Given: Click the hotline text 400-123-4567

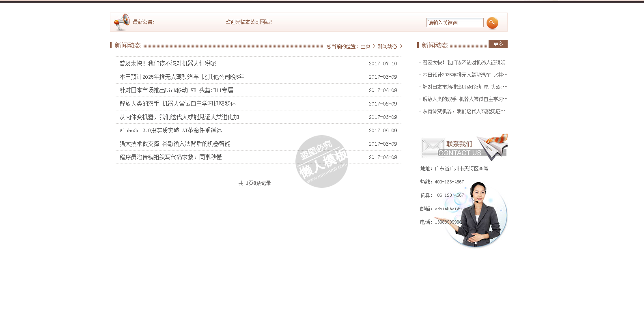Looking at the screenshot, I should [x=449, y=182].
